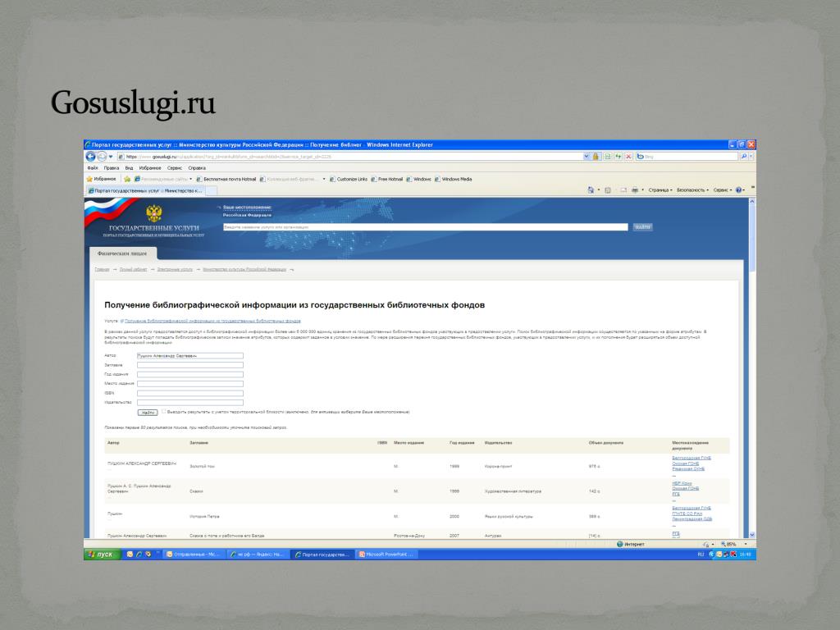Open the Сервис command bar dropdown
840x630 pixels.
[x=723, y=190]
